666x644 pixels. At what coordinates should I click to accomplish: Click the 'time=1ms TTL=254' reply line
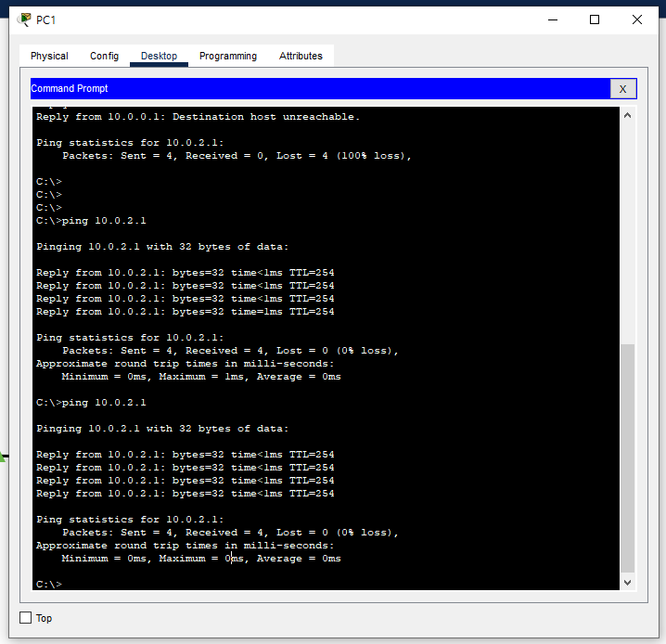[186, 312]
